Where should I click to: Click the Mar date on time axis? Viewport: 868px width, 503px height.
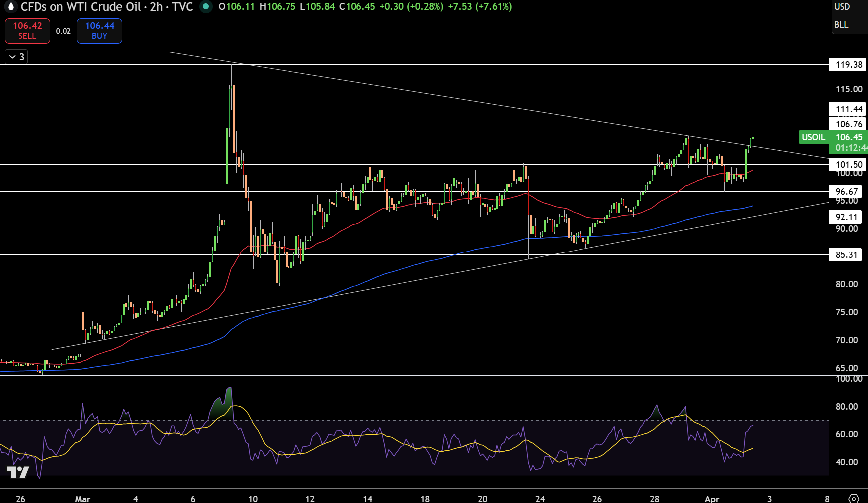pos(83,499)
